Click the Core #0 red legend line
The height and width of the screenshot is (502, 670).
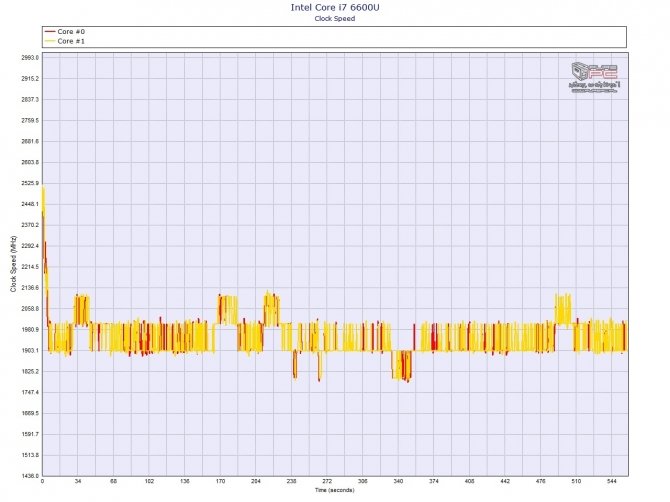(50, 32)
